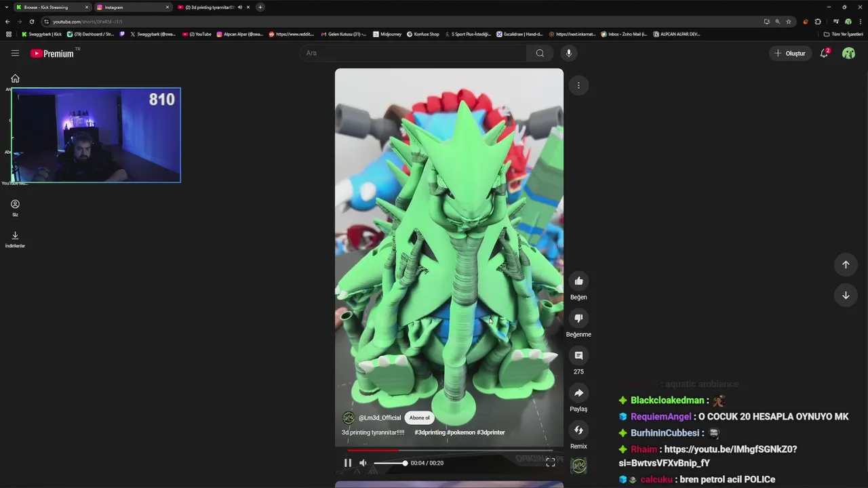Image resolution: width=868 pixels, height=488 pixels.
Task: Open the Inbox - Zoho Mail bookmark
Action: pyautogui.click(x=625, y=34)
